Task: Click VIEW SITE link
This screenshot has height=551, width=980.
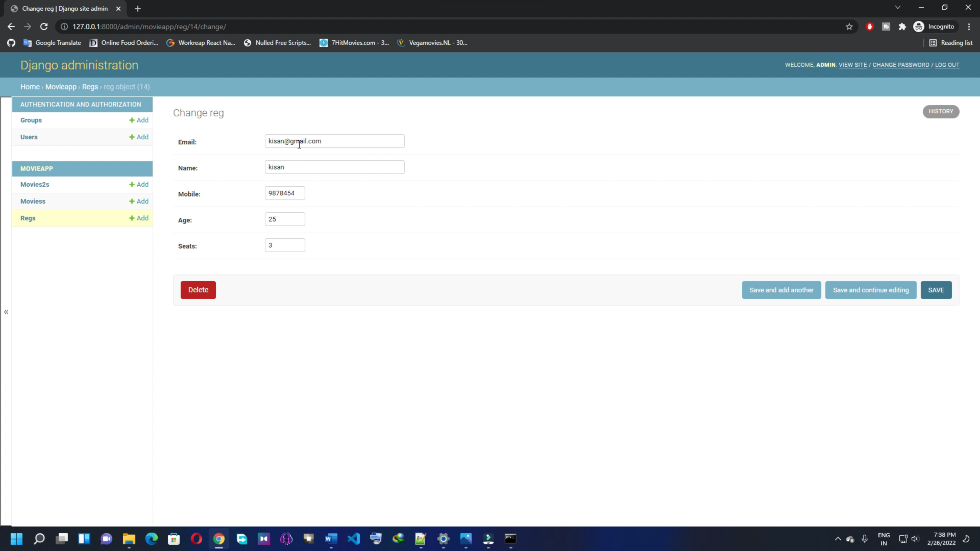Action: point(853,65)
